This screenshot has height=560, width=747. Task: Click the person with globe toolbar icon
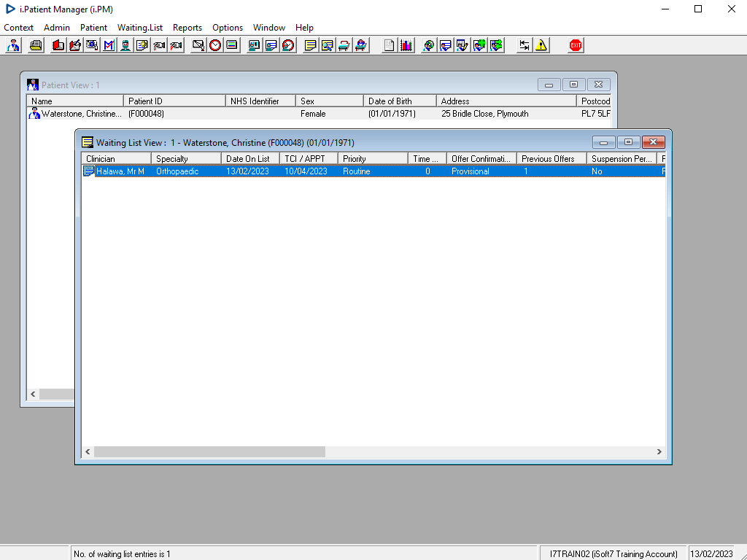click(429, 45)
